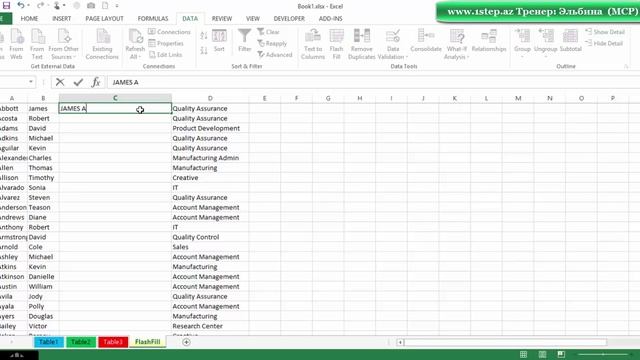640x360 pixels.
Task: Switch to Table3 sheet tab
Action: pos(113,342)
